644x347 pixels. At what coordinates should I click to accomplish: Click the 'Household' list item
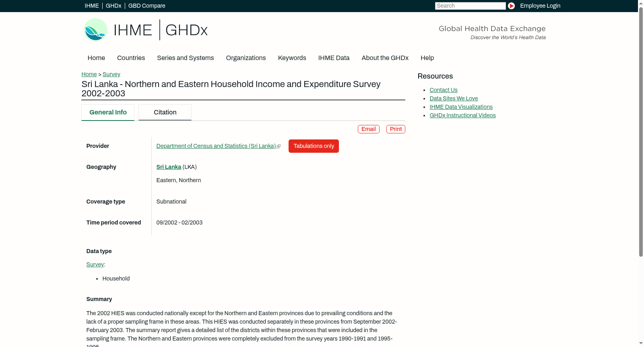tap(116, 278)
